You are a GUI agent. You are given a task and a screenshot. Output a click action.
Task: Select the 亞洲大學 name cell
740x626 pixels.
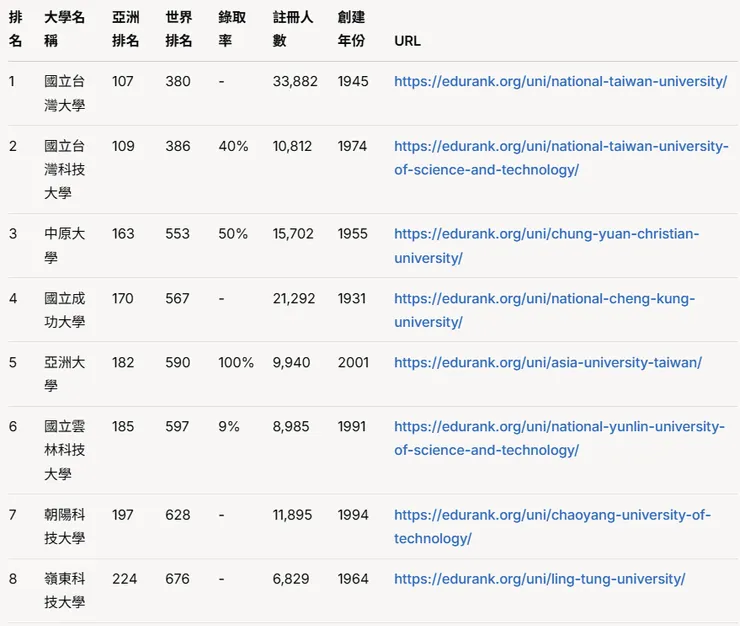[x=65, y=374]
